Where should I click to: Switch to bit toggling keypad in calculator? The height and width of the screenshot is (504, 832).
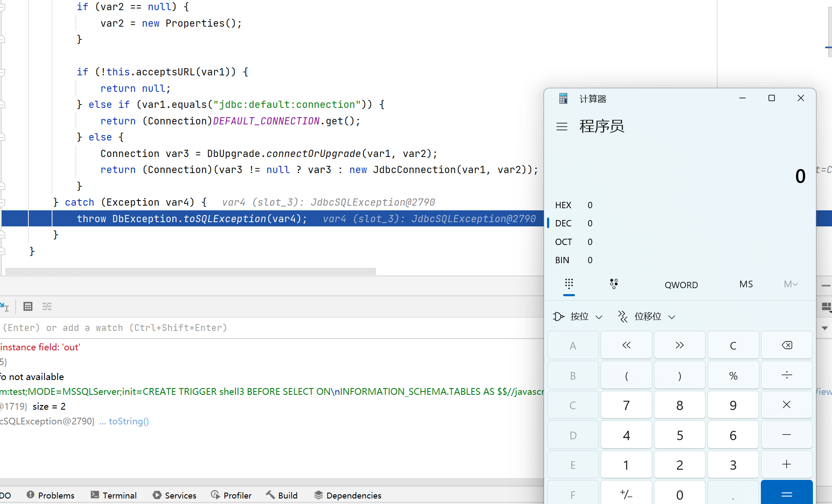(x=614, y=284)
